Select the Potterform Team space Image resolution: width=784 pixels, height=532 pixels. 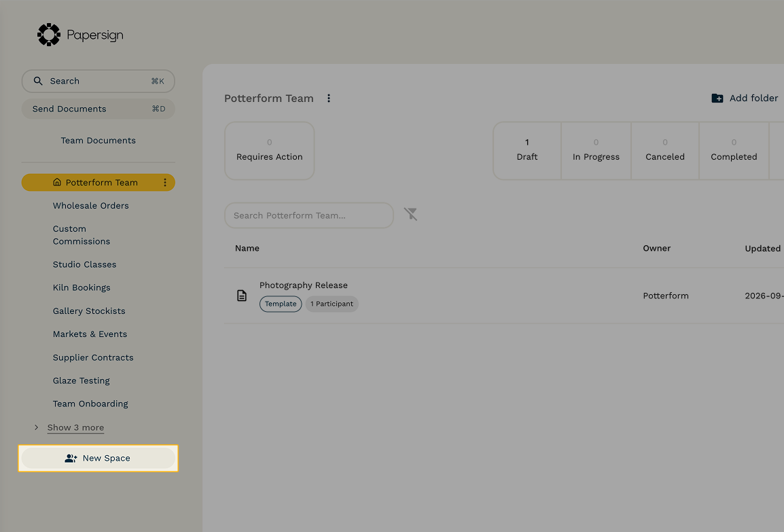[x=98, y=183]
